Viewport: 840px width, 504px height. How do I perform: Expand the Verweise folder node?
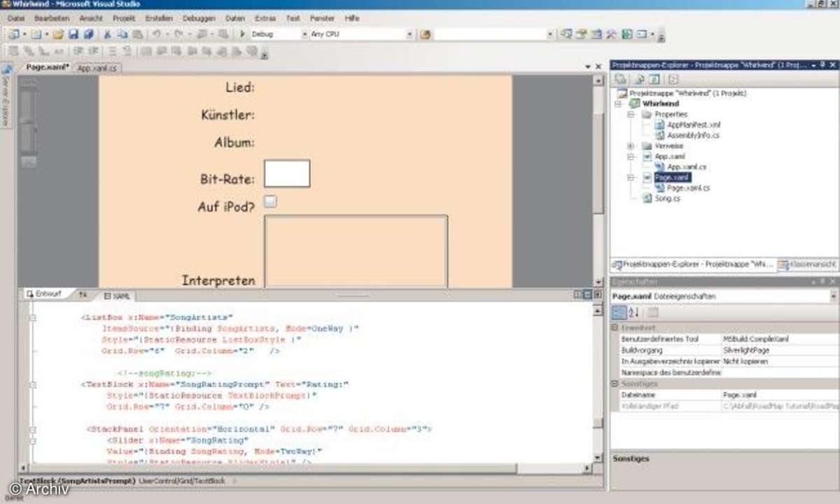point(630,146)
